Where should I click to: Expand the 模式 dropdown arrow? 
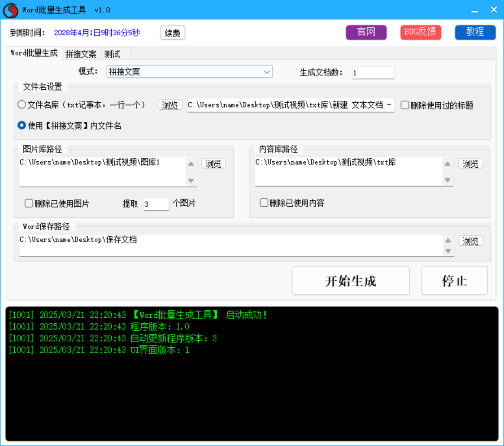click(266, 72)
